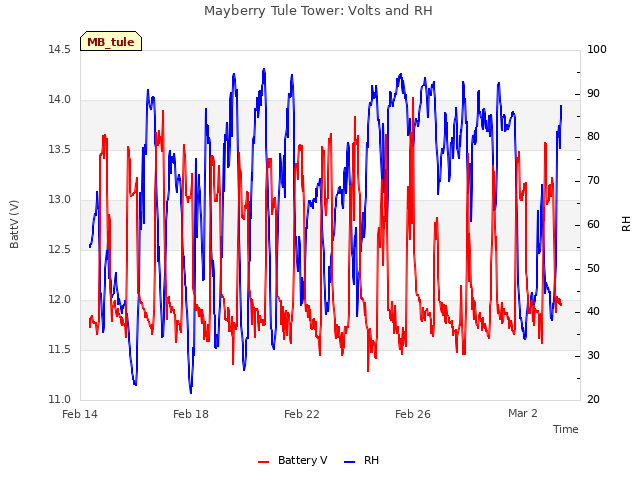Click the 50 right axis value
Image resolution: width=640 pixels, height=480 pixels.
[x=593, y=269]
